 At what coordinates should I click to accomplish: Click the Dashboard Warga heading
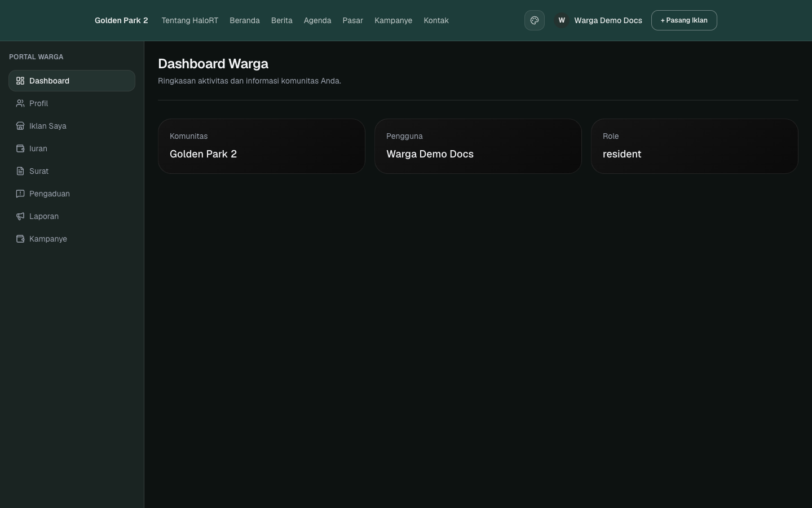[x=213, y=64]
